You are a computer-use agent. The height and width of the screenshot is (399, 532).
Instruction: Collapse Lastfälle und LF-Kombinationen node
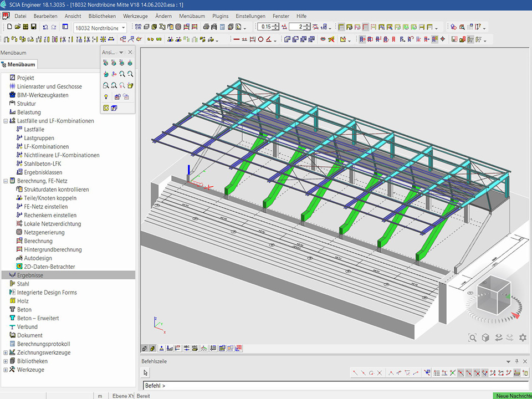click(x=6, y=121)
